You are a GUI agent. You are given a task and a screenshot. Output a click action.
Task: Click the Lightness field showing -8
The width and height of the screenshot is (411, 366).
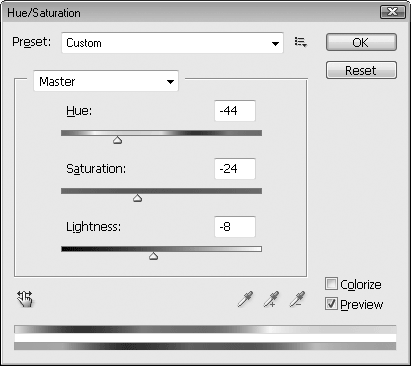tap(235, 227)
